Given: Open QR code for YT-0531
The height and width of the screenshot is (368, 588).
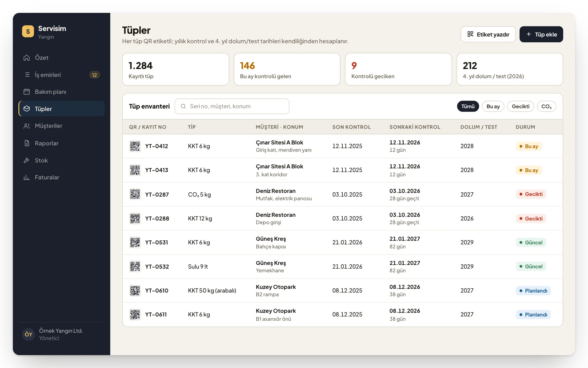Looking at the screenshot, I should [x=135, y=242].
